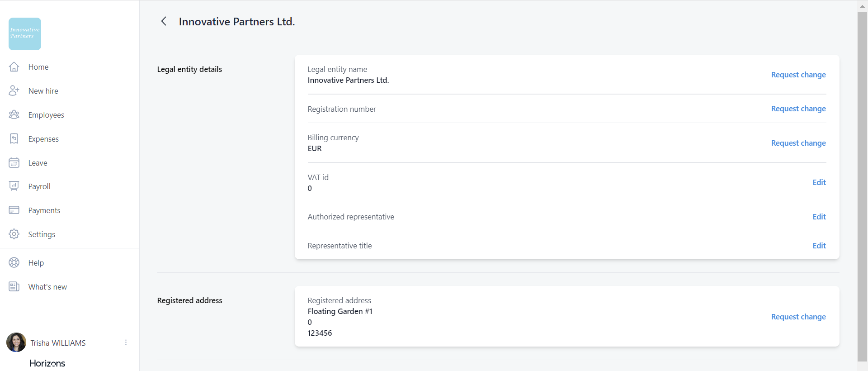This screenshot has width=868, height=371.
Task: Click the Help lifebuoy icon
Action: [x=14, y=263]
